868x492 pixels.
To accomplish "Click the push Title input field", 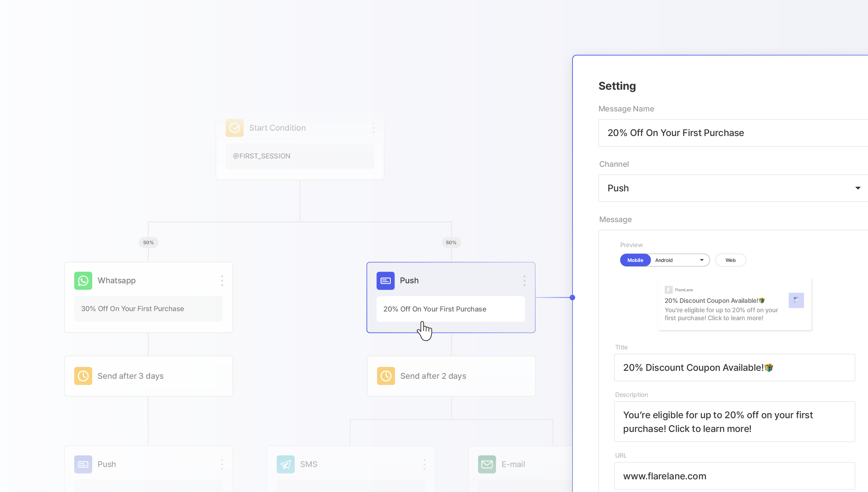I will [x=734, y=368].
